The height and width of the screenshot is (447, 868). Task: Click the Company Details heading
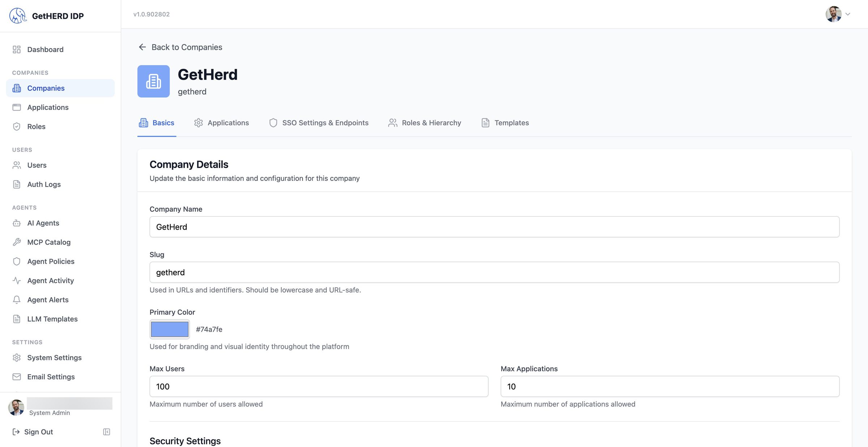189,165
